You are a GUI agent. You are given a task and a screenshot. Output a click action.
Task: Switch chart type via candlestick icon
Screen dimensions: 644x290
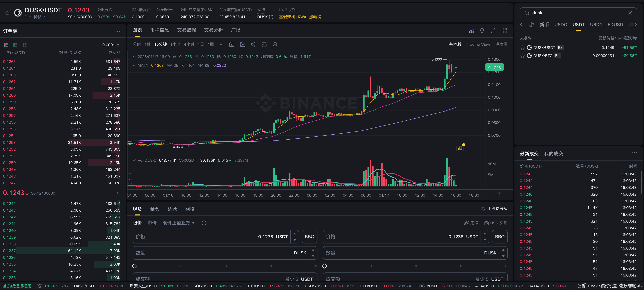click(253, 45)
